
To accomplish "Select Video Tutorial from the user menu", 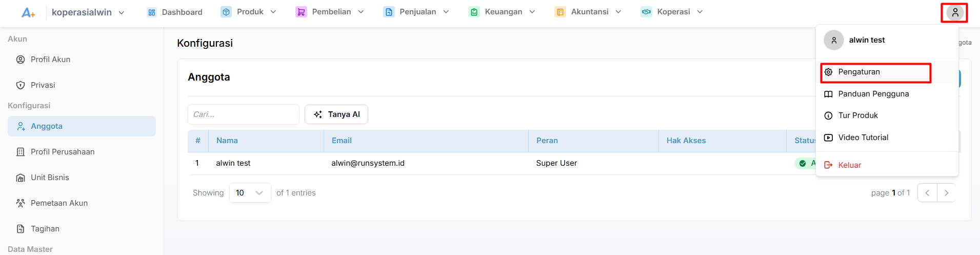I will pyautogui.click(x=887, y=138).
